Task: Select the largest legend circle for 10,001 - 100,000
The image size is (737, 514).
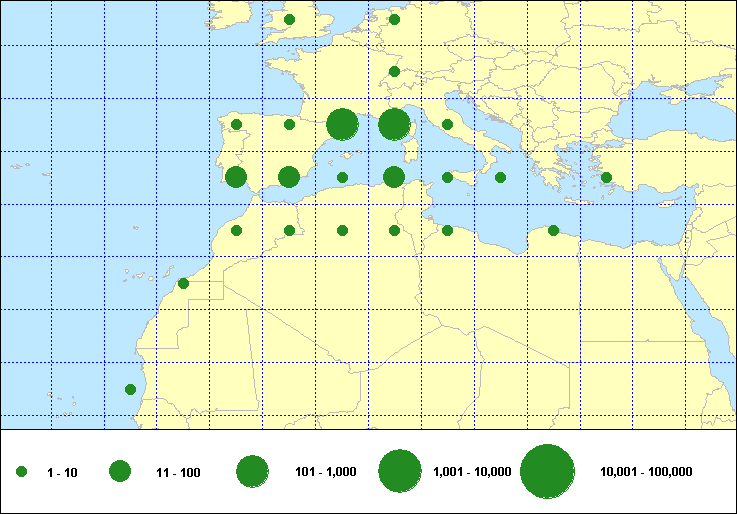Action: pos(547,472)
